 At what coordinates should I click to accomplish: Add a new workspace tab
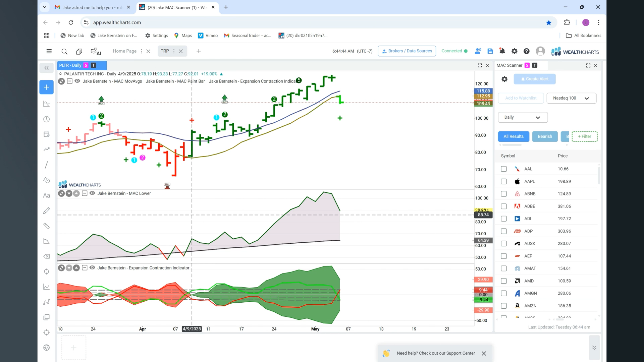pyautogui.click(x=199, y=51)
